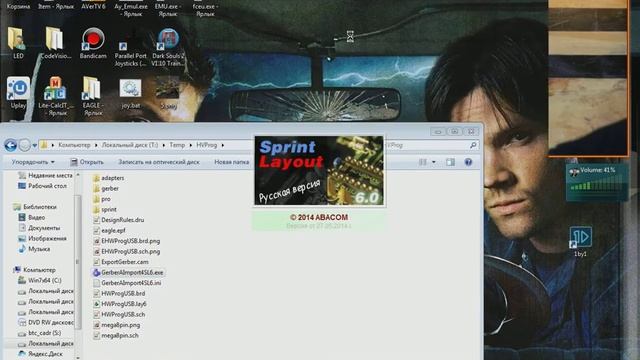This screenshot has width=640, height=360.
Task: Open the gerber folder
Action: coord(106,189)
